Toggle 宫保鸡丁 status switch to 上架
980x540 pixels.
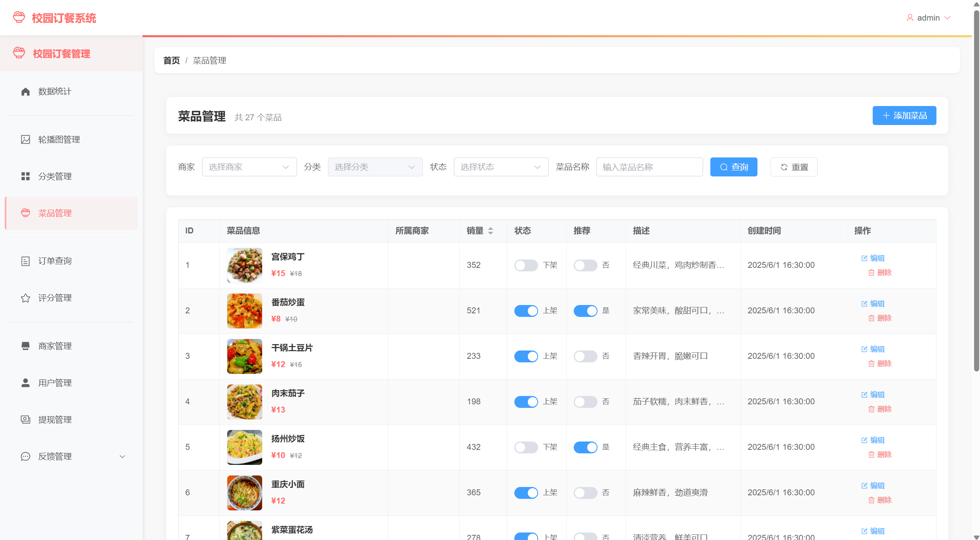point(526,265)
